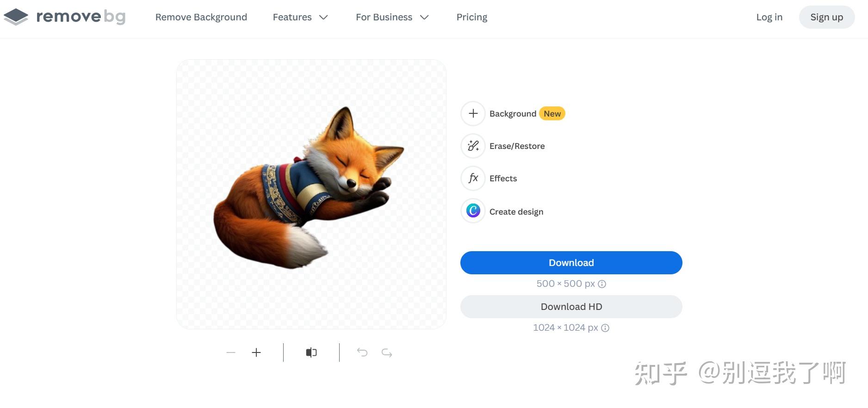The height and width of the screenshot is (408, 868).
Task: Go to the Pricing page
Action: (x=471, y=17)
